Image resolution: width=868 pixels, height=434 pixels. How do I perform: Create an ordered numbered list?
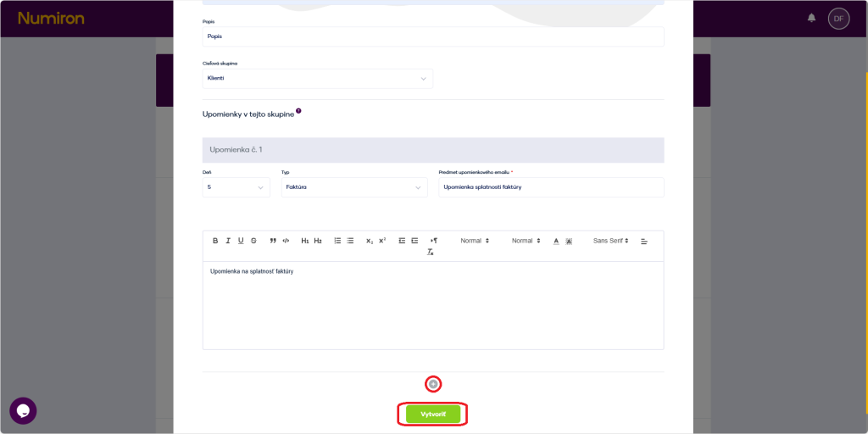337,241
